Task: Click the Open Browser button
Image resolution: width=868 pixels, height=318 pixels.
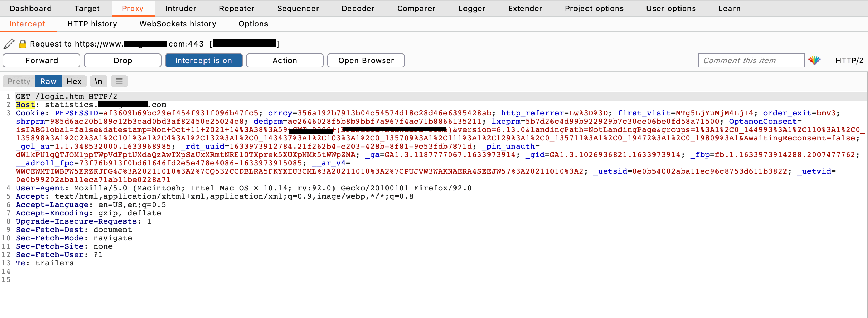Action: (x=366, y=60)
